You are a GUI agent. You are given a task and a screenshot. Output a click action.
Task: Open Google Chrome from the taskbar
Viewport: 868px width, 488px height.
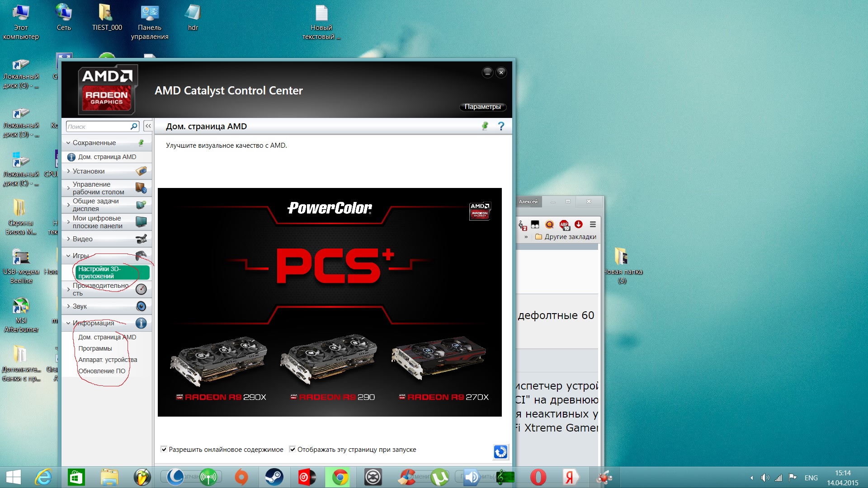[x=340, y=477]
